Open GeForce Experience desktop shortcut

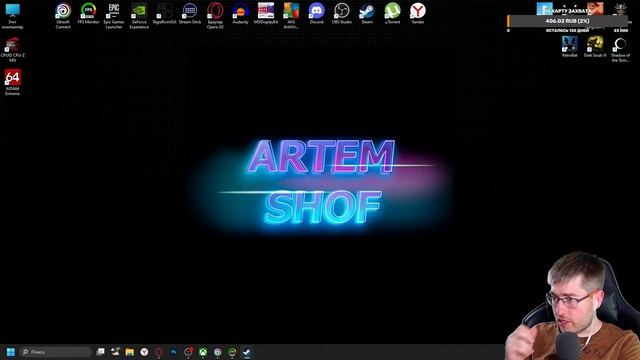click(x=139, y=16)
